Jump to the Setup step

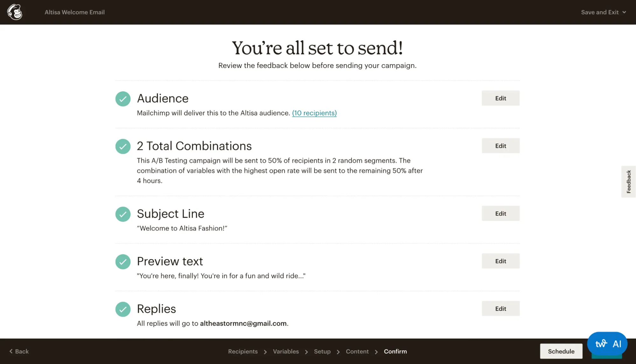pyautogui.click(x=322, y=351)
